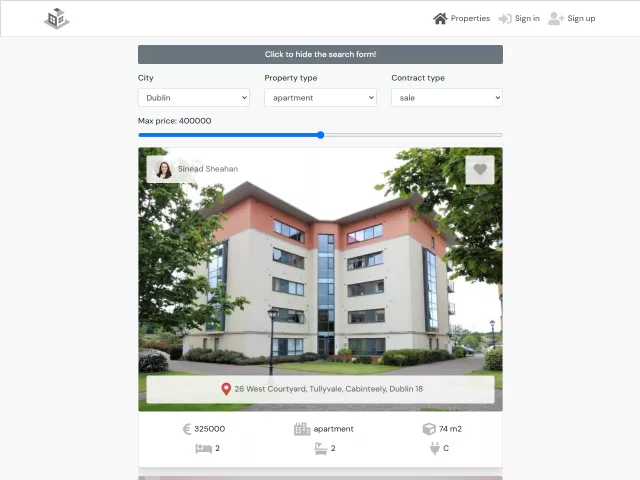The image size is (640, 480).
Task: Click the Sign in arrow icon
Action: pyautogui.click(x=505, y=18)
